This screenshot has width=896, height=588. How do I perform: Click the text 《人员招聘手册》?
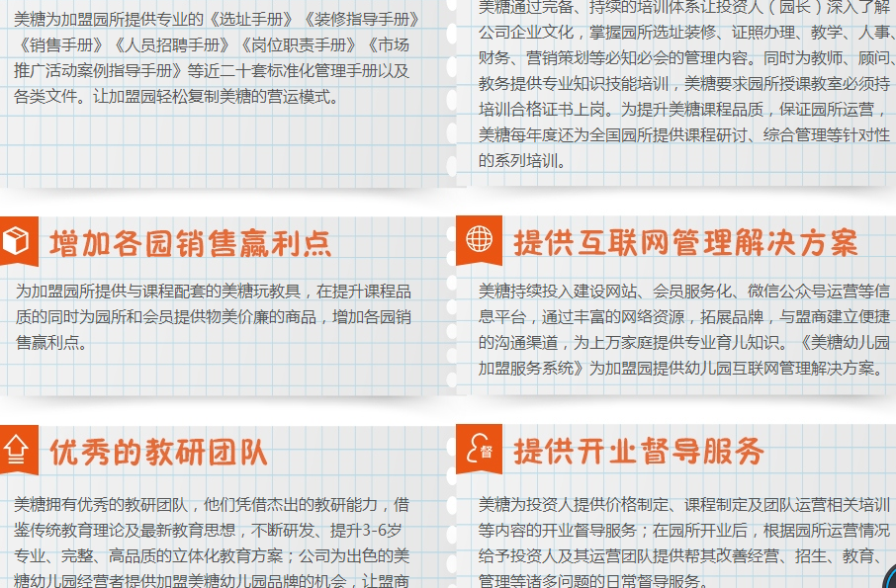(x=170, y=44)
